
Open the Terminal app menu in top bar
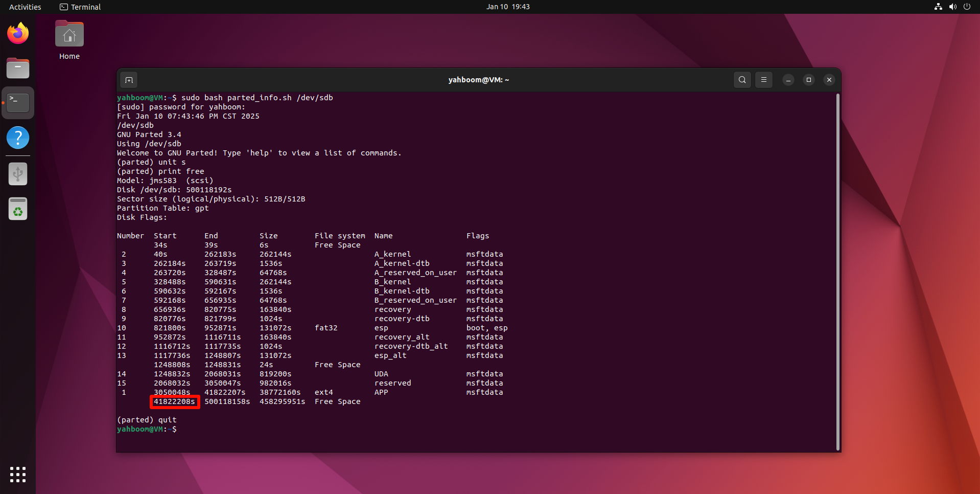point(80,7)
